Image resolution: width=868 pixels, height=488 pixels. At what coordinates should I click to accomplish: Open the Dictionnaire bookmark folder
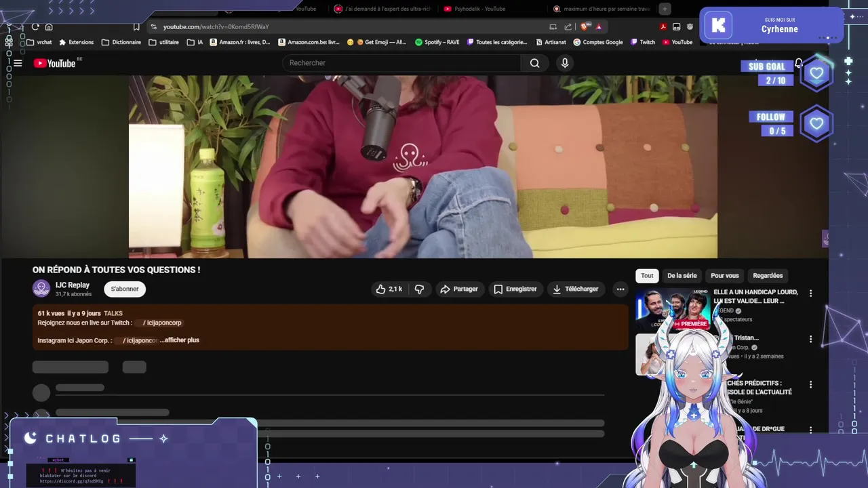pyautogui.click(x=121, y=42)
